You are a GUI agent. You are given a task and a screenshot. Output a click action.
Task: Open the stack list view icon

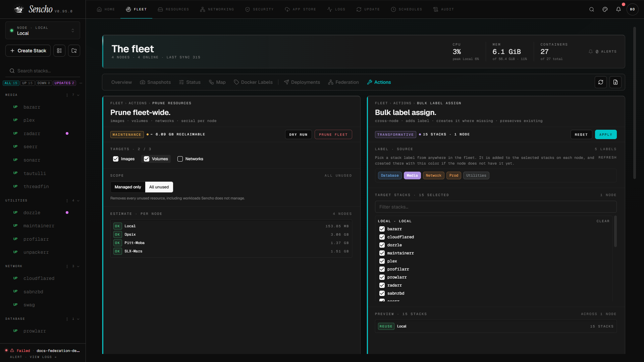(59, 51)
